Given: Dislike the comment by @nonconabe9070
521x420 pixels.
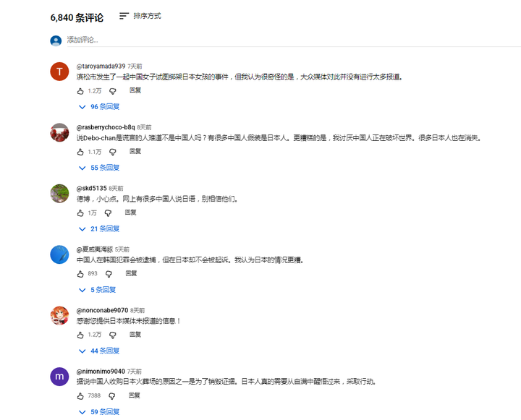Looking at the screenshot, I should (x=113, y=335).
